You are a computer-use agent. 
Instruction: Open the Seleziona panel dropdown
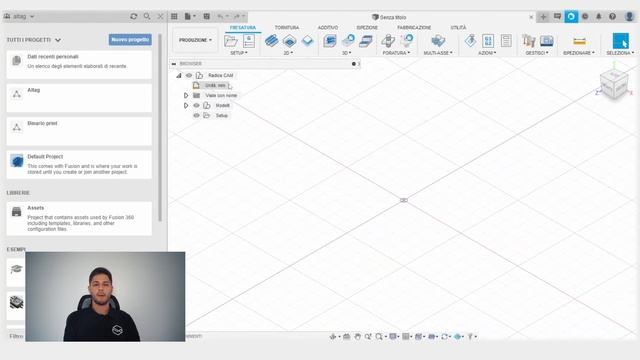pos(620,53)
